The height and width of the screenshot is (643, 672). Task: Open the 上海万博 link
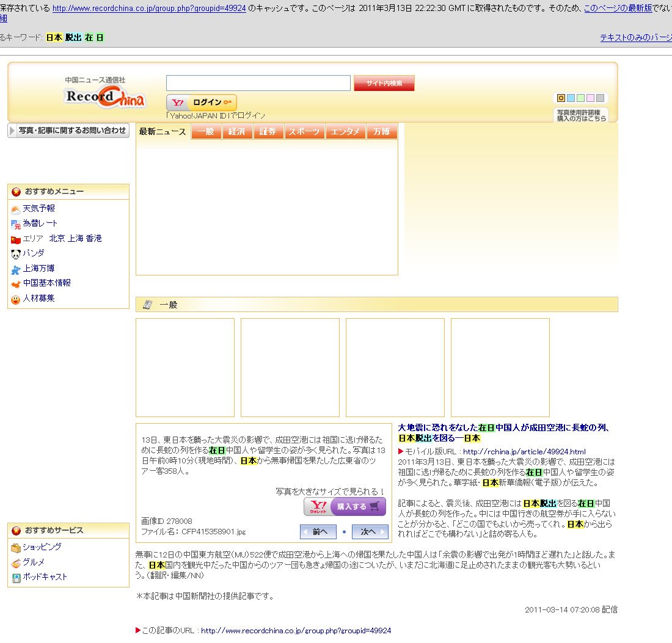(39, 268)
